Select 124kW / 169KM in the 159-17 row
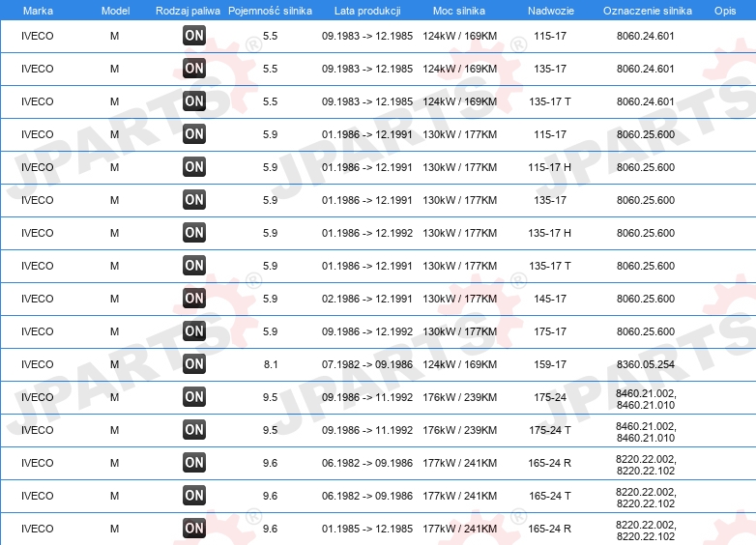Viewport: 756px width, 545px height. point(460,364)
